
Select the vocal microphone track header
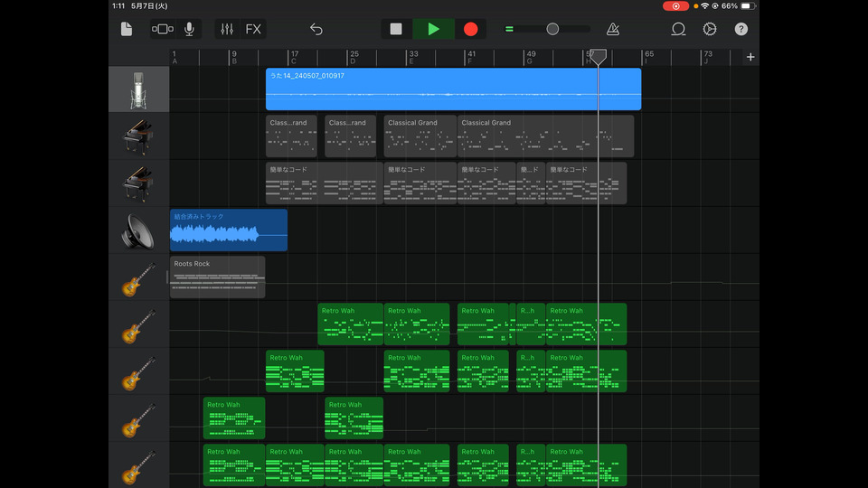(x=138, y=89)
